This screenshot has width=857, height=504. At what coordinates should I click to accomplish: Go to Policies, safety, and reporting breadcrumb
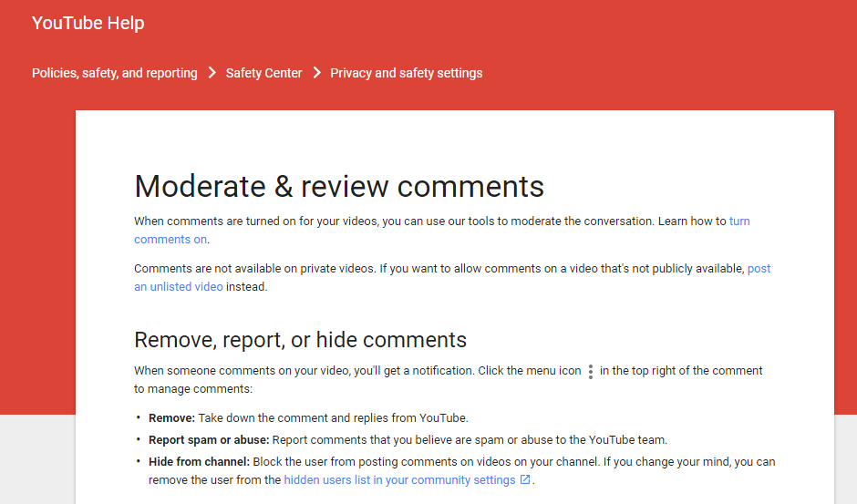(114, 73)
